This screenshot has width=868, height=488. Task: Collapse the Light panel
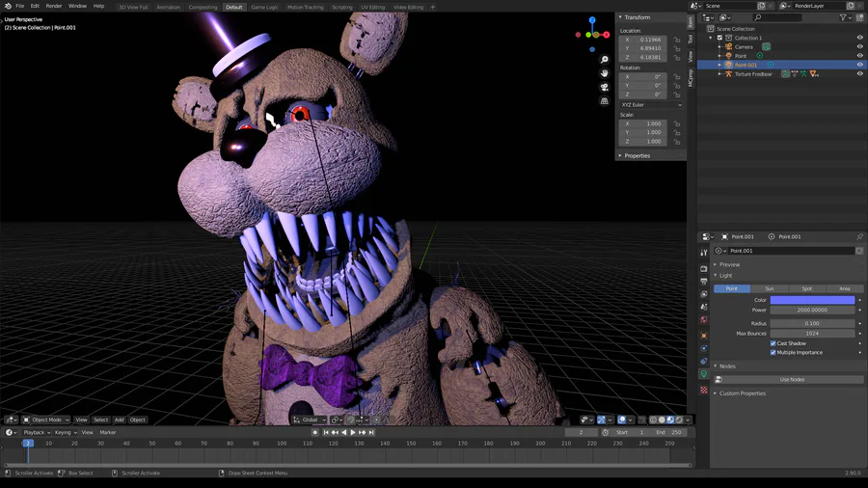pyautogui.click(x=723, y=276)
